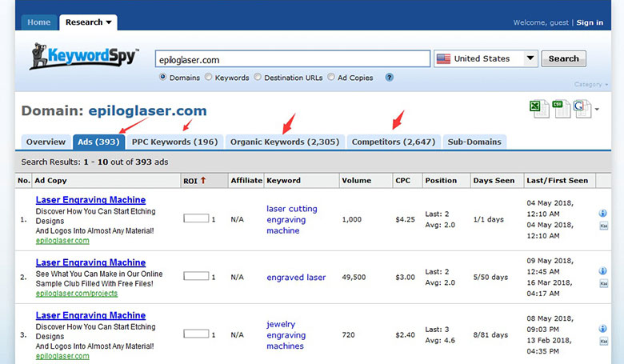Click the ROI bar in the first row

(196, 218)
